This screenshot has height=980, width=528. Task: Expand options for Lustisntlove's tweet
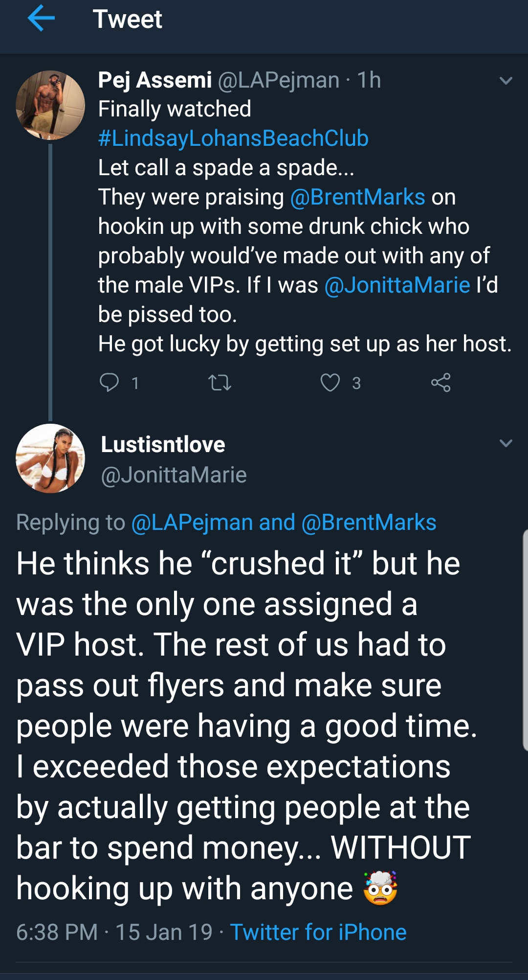[x=506, y=443]
